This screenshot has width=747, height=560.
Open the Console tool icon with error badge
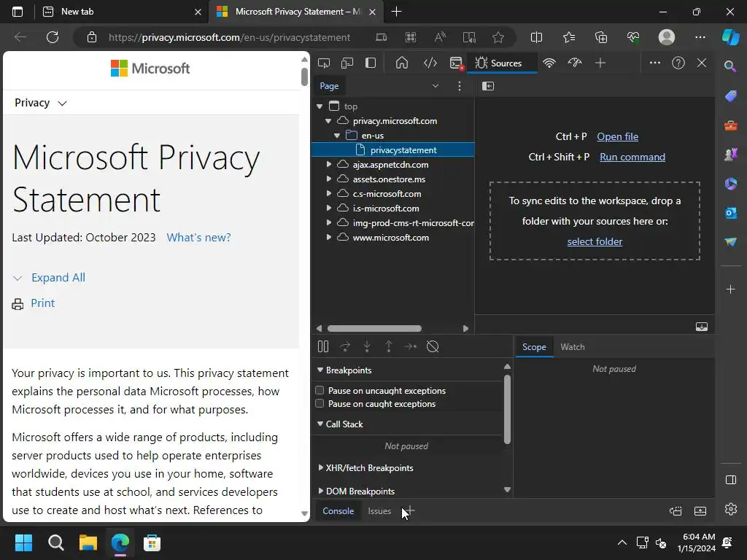coord(457,63)
